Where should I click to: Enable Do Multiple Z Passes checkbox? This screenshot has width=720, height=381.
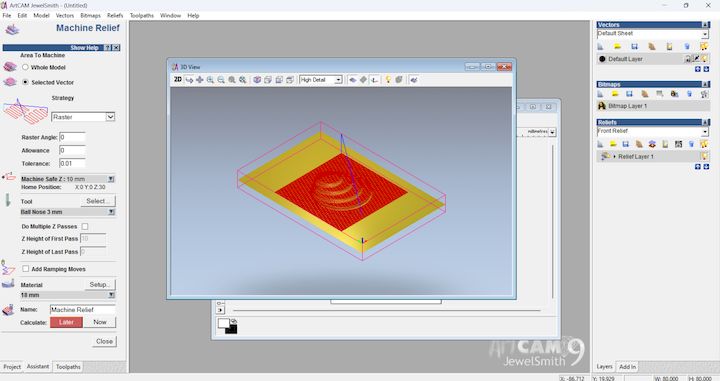click(x=85, y=226)
